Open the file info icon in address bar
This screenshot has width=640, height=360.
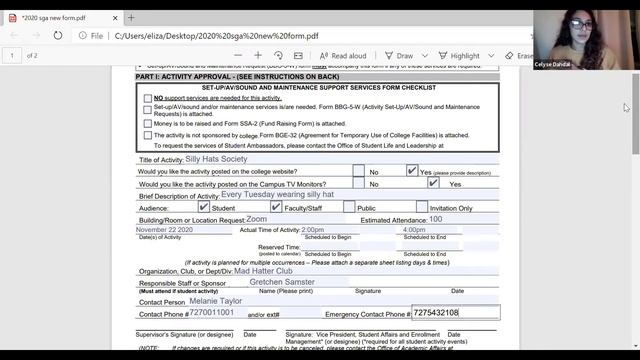pyautogui.click(x=82, y=36)
